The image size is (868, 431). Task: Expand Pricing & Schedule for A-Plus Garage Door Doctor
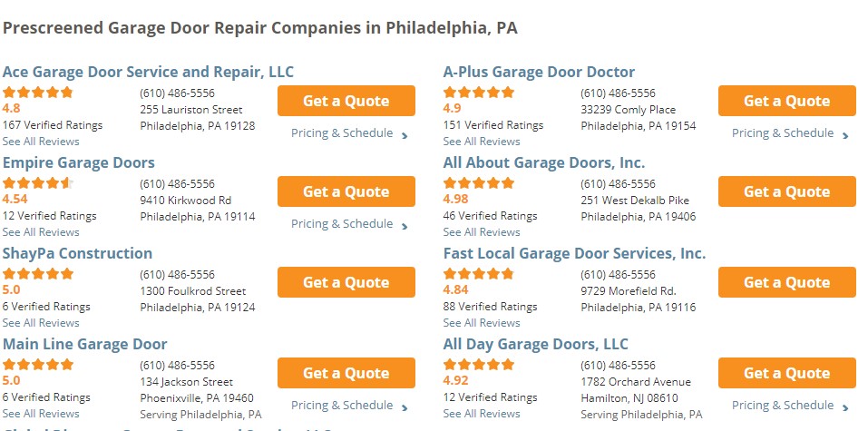point(789,133)
